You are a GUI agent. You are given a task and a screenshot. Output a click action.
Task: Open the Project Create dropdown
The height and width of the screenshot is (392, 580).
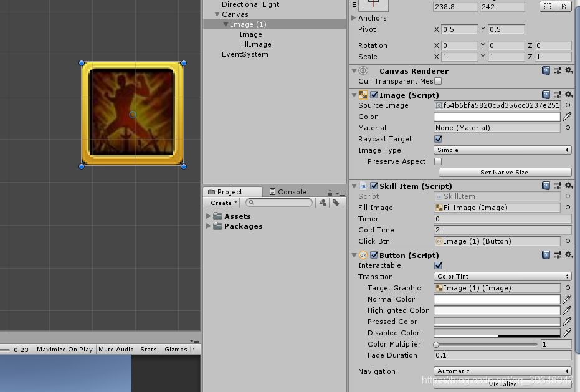pyautogui.click(x=224, y=203)
